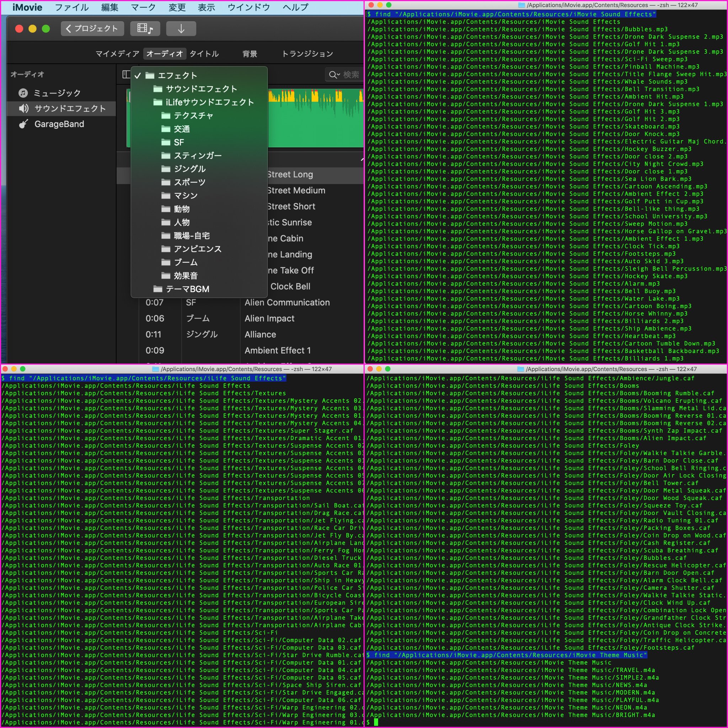This screenshot has width=728, height=728.
Task: Select サウンドエフェクト in the audio sidebar
Action: point(62,108)
